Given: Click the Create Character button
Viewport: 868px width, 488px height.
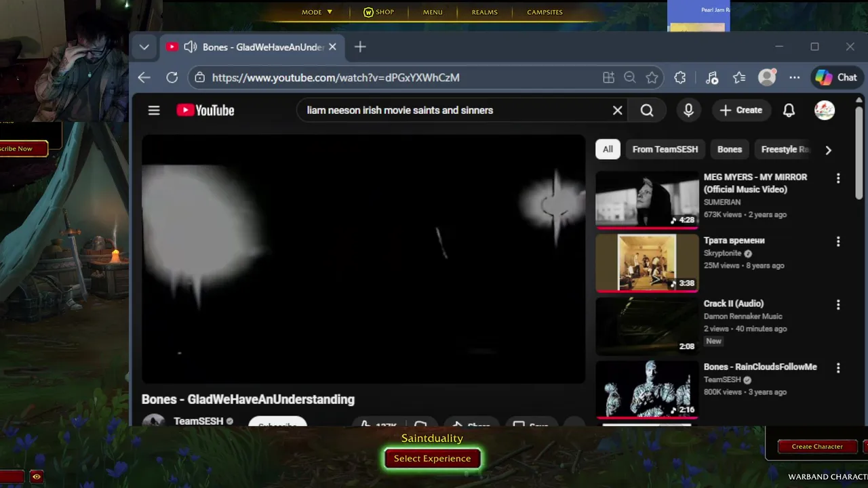Looking at the screenshot, I should [x=817, y=446].
